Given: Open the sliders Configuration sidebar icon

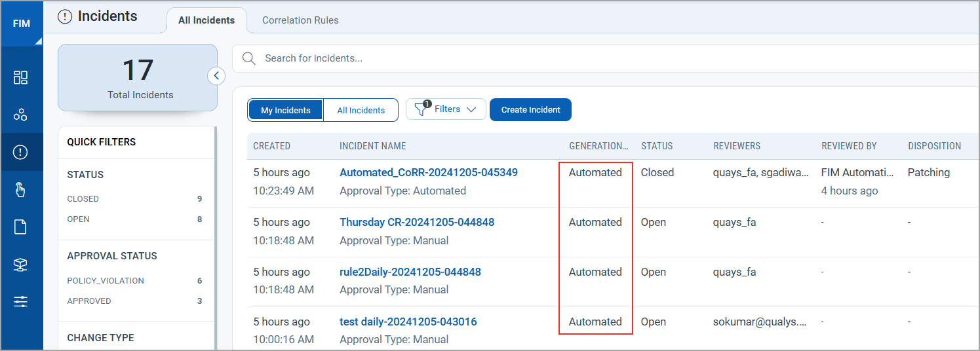Looking at the screenshot, I should tap(20, 302).
